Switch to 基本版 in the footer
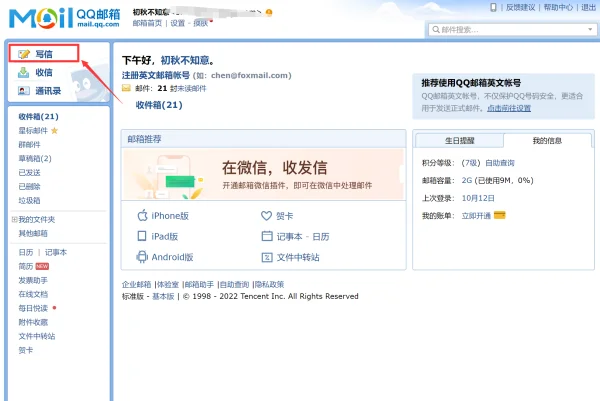The height and width of the screenshot is (401, 600). (x=163, y=296)
